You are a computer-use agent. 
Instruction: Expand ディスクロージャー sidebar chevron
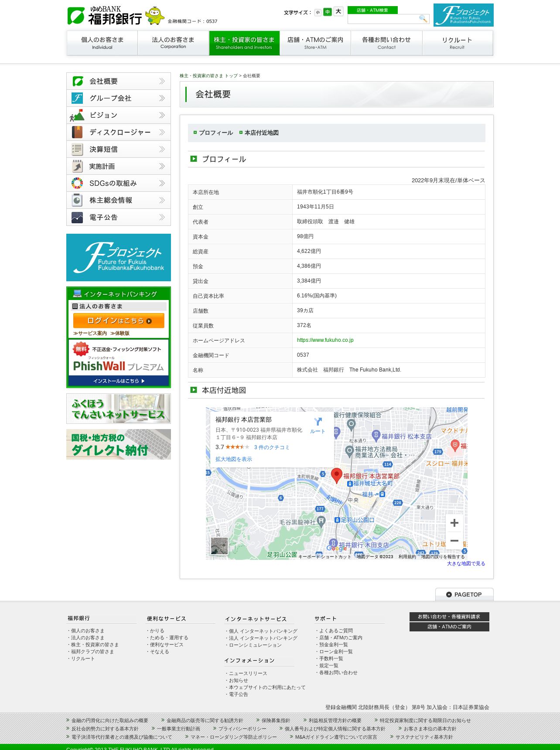coord(162,132)
